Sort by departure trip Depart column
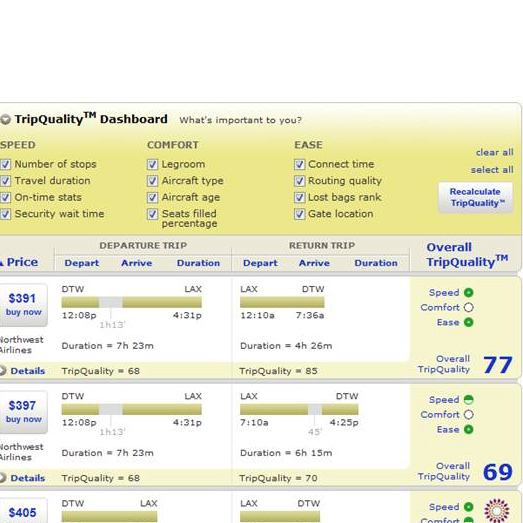Image resolution: width=523 pixels, height=523 pixels. click(x=82, y=263)
